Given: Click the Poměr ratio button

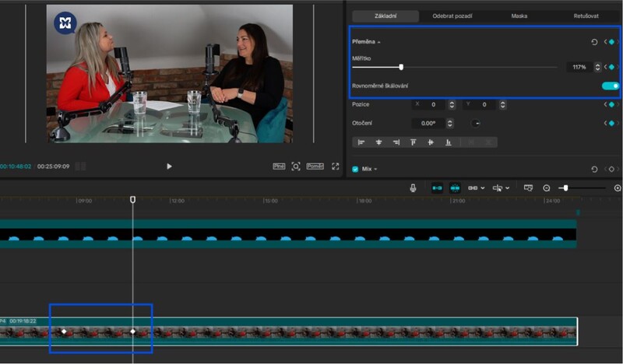Looking at the screenshot, I should [315, 166].
